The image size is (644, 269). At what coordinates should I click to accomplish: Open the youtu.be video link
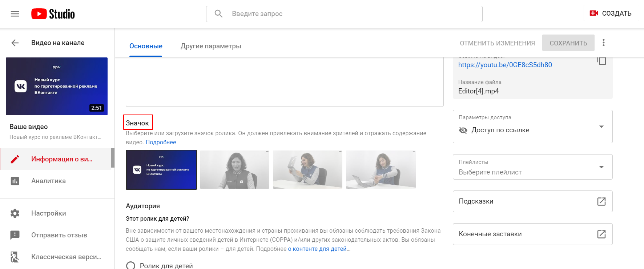pyautogui.click(x=505, y=65)
